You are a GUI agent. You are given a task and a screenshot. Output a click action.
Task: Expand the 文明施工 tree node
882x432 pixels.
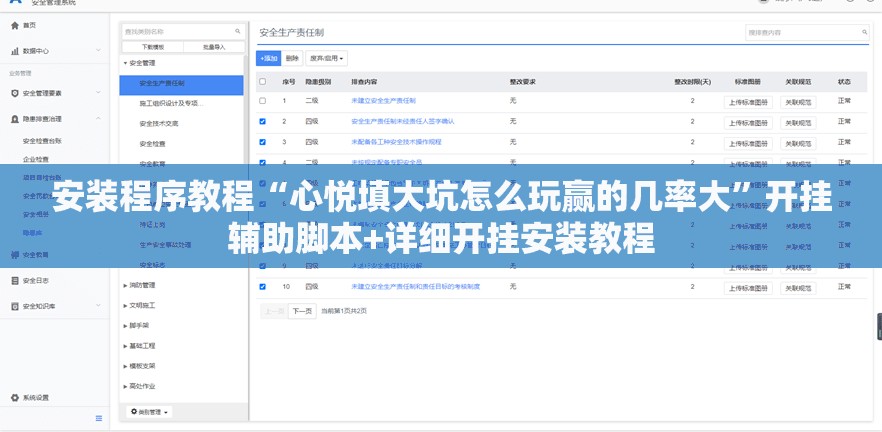pyautogui.click(x=125, y=305)
